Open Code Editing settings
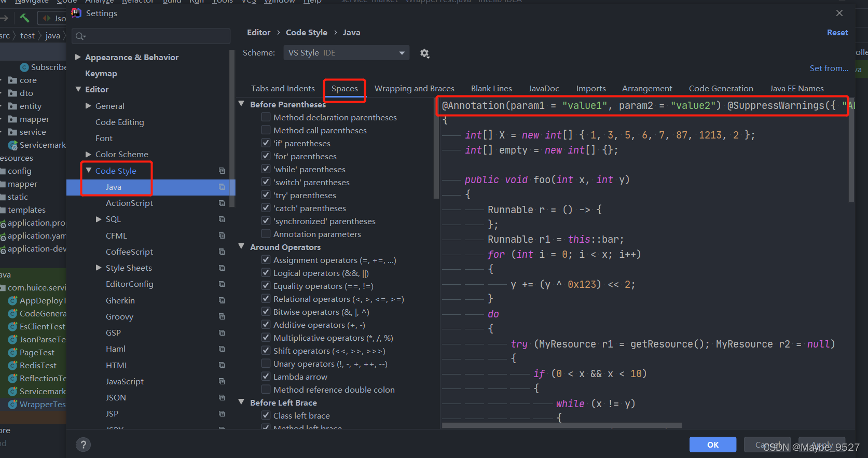868x458 pixels. pyautogui.click(x=119, y=122)
